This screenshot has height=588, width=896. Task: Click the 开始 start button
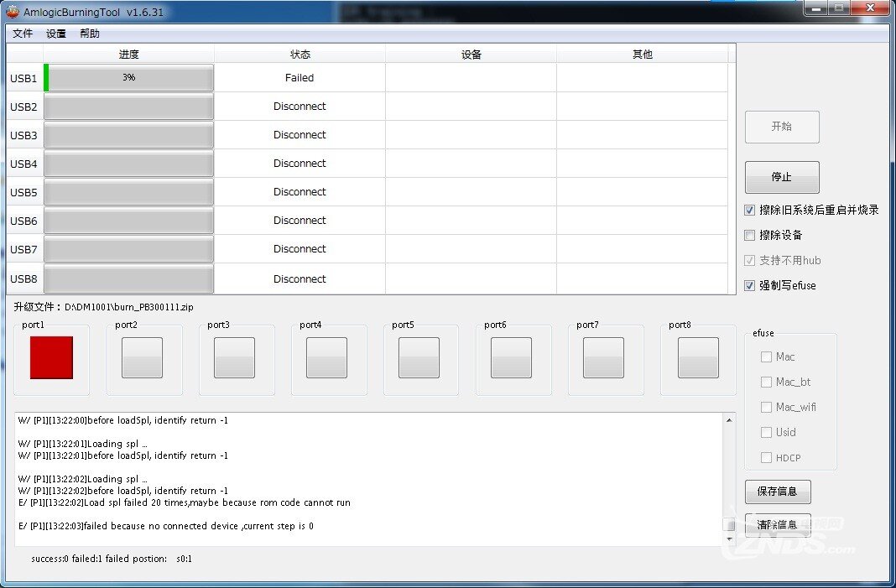coord(782,127)
